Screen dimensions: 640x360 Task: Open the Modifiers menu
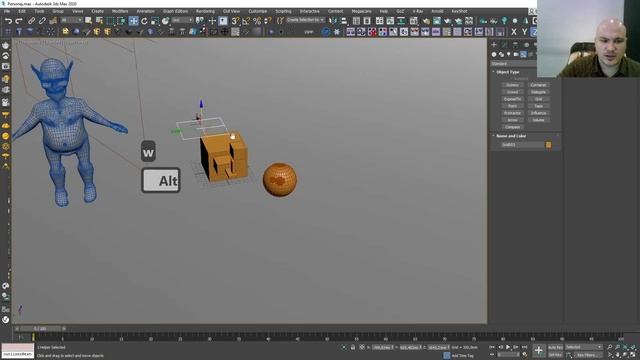[120, 11]
